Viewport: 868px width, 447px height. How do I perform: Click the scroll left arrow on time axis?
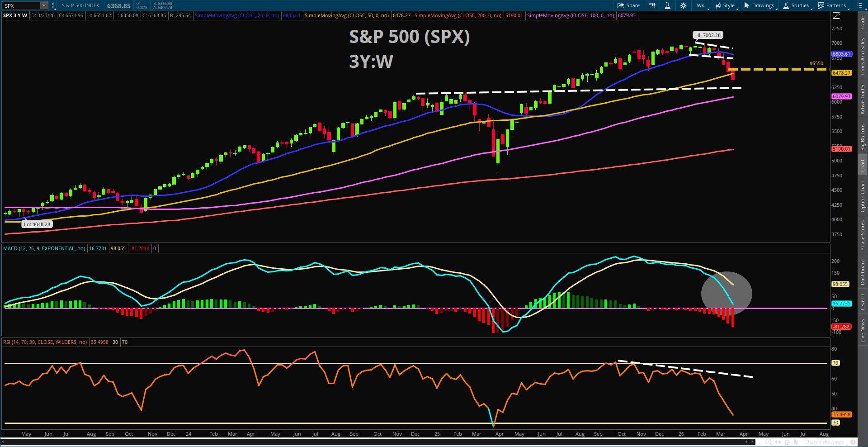click(747, 442)
